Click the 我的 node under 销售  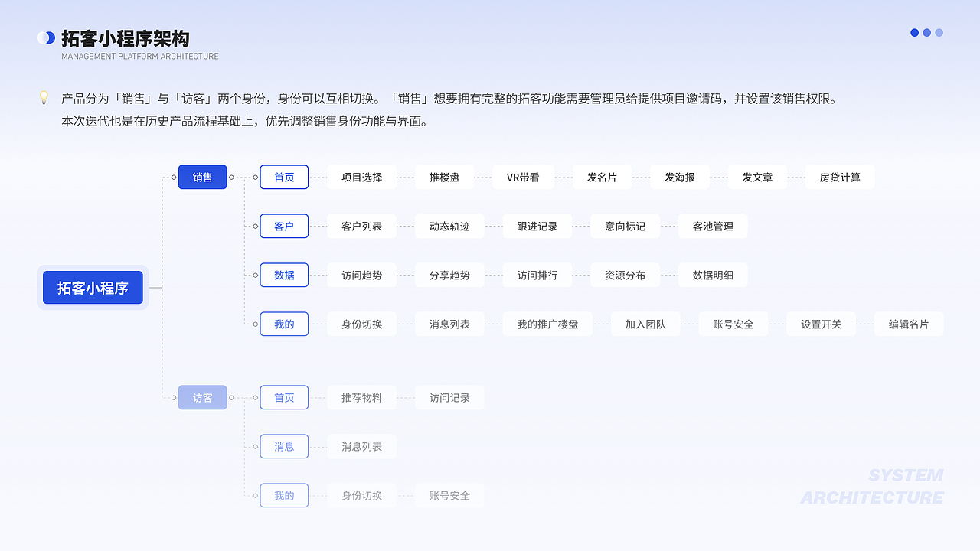point(284,324)
